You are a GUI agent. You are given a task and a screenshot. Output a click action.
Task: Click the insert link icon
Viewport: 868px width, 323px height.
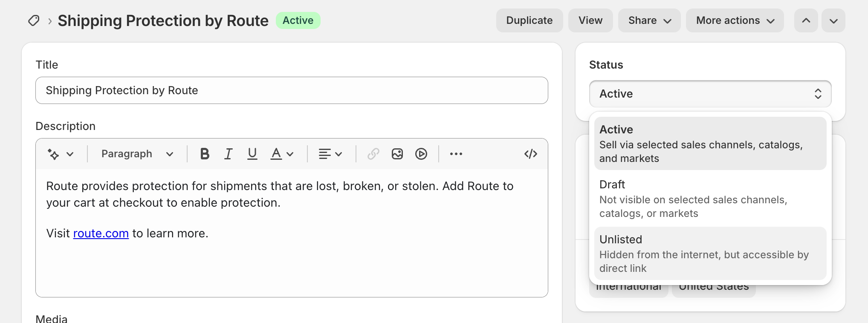pyautogui.click(x=373, y=154)
